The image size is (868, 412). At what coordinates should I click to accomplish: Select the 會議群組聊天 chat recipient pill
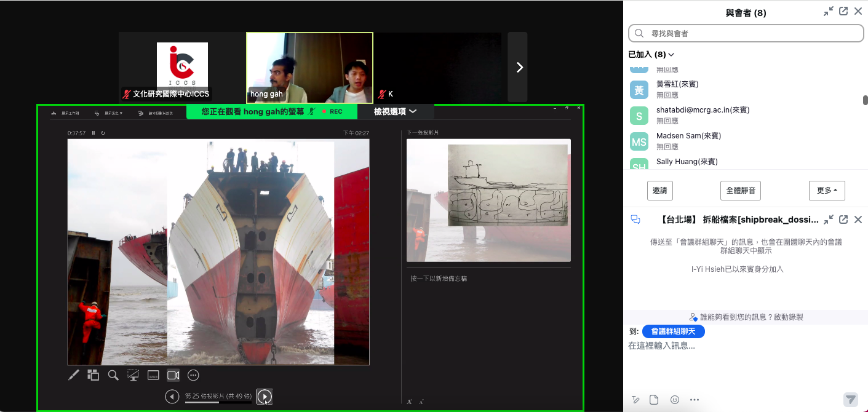coord(673,331)
